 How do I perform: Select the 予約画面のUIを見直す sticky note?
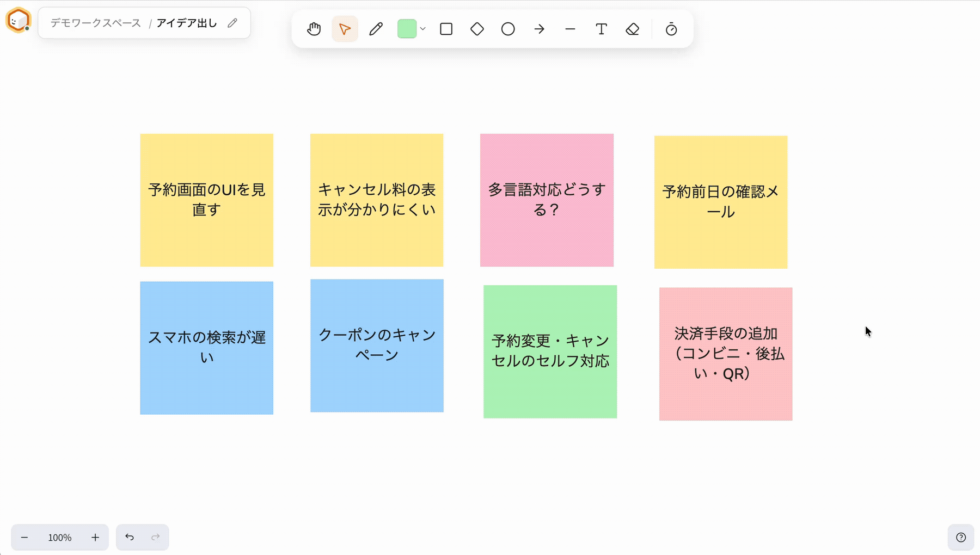tap(207, 200)
